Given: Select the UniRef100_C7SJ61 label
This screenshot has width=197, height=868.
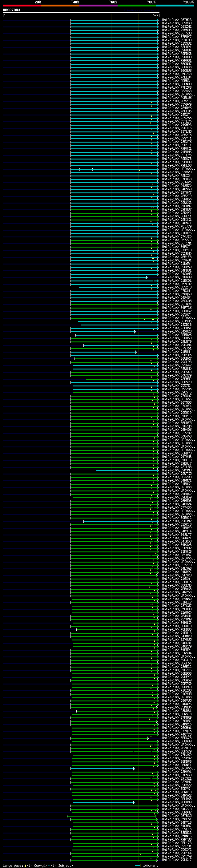Looking at the screenshot, I should 176,349.
